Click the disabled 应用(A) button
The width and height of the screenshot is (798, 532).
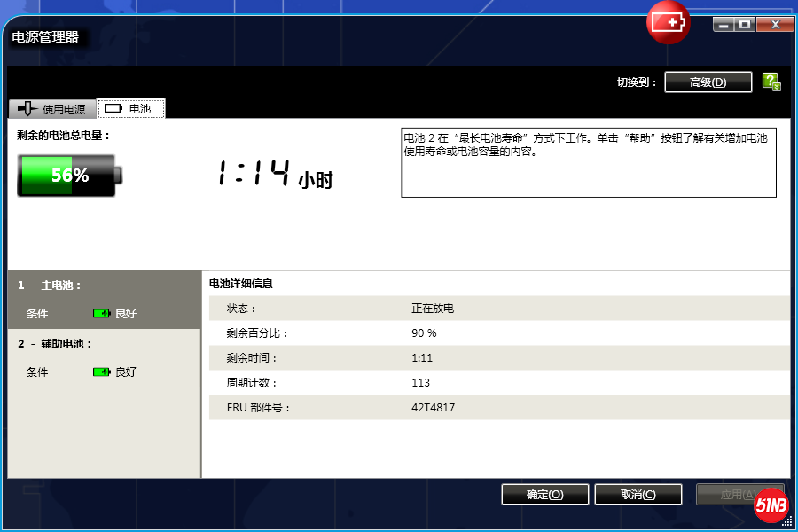click(739, 494)
